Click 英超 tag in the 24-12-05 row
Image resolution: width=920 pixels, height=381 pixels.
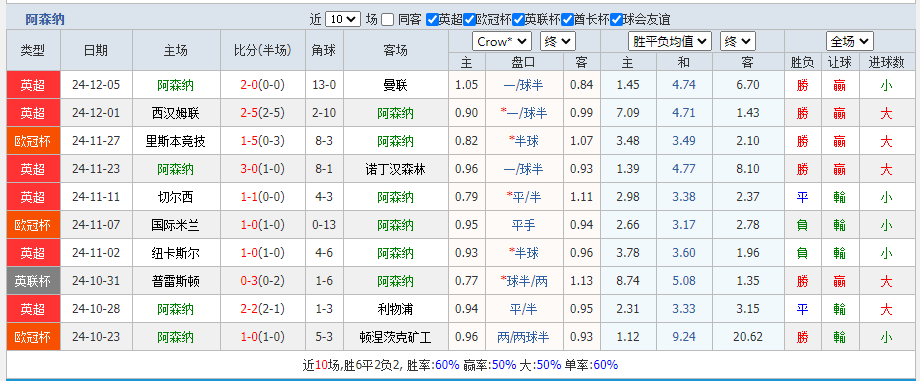click(x=33, y=85)
